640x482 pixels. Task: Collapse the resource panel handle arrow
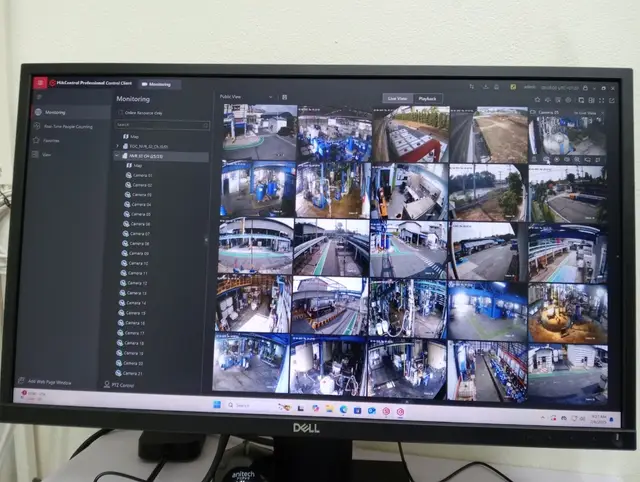(206, 240)
